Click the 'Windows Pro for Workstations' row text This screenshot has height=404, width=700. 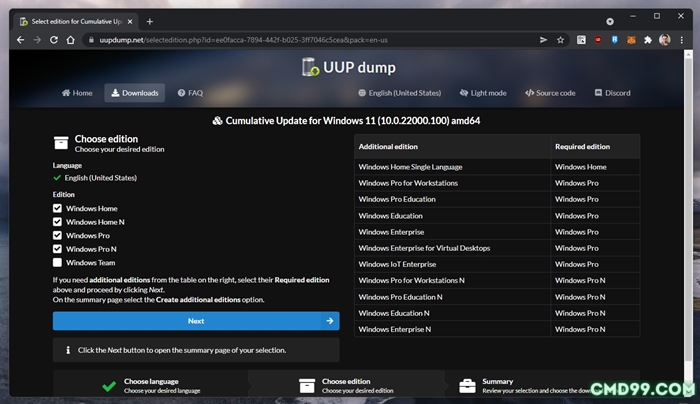[x=408, y=183]
